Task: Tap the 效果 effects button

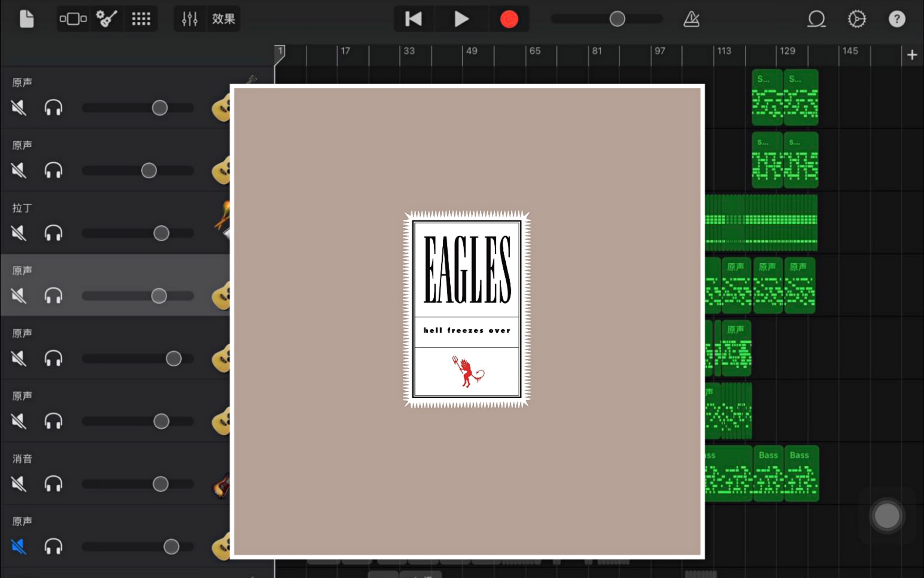Action: 224,19
